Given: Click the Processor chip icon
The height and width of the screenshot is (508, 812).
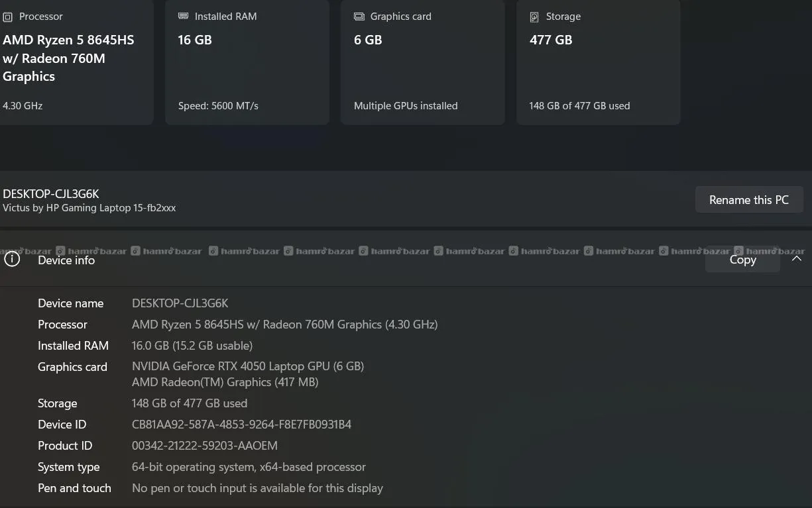Looking at the screenshot, I should 8,17.
